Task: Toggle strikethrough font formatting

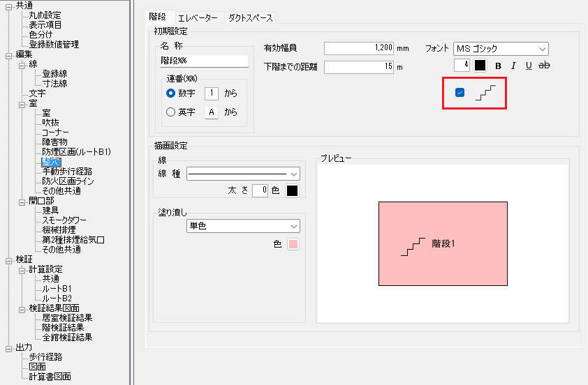Action: [x=544, y=66]
